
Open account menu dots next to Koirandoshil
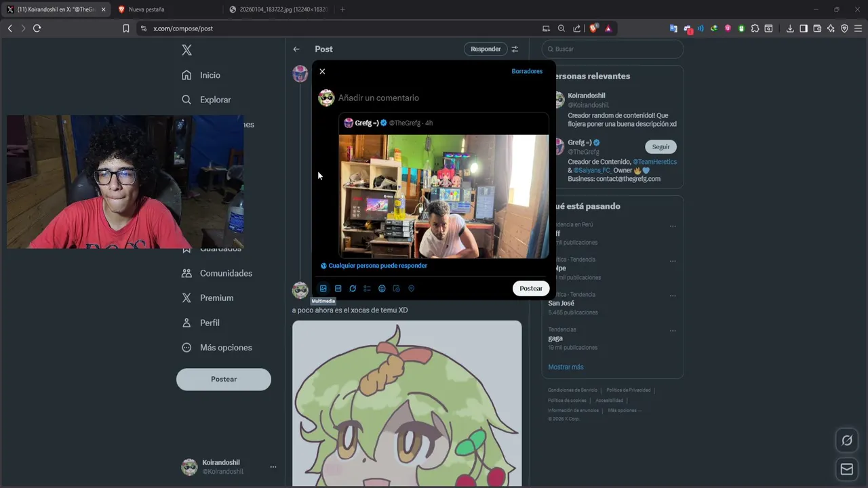point(273,467)
